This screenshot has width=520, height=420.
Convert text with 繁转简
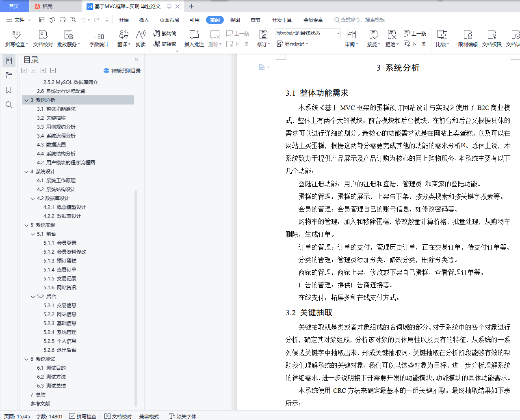pyautogui.click(x=165, y=33)
